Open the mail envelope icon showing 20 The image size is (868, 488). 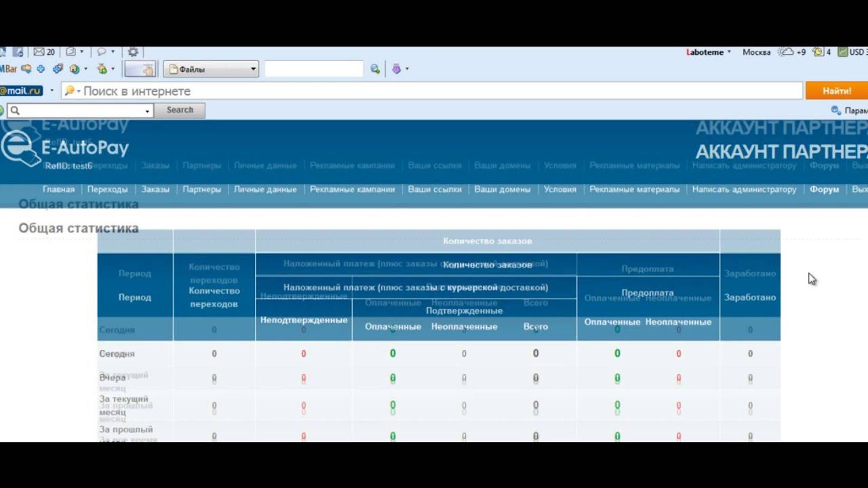44,52
